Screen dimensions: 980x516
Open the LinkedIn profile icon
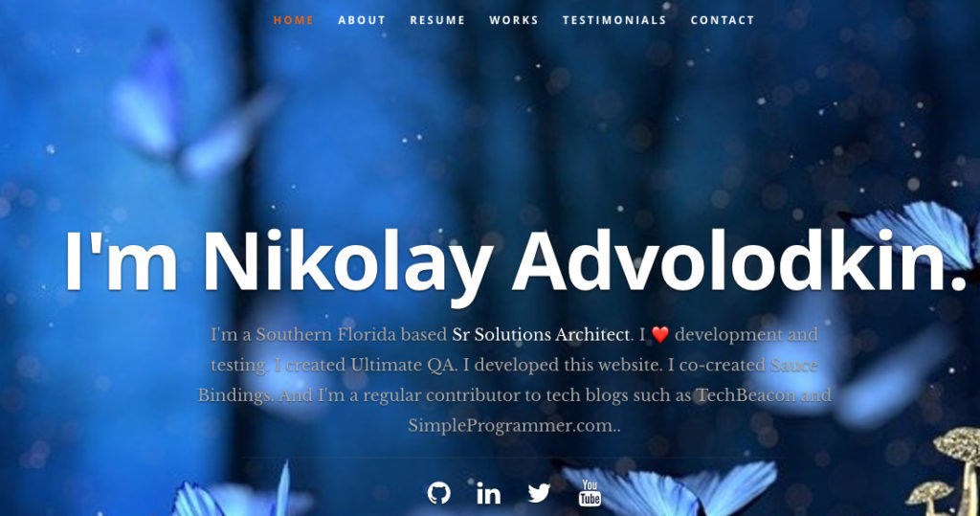489,493
